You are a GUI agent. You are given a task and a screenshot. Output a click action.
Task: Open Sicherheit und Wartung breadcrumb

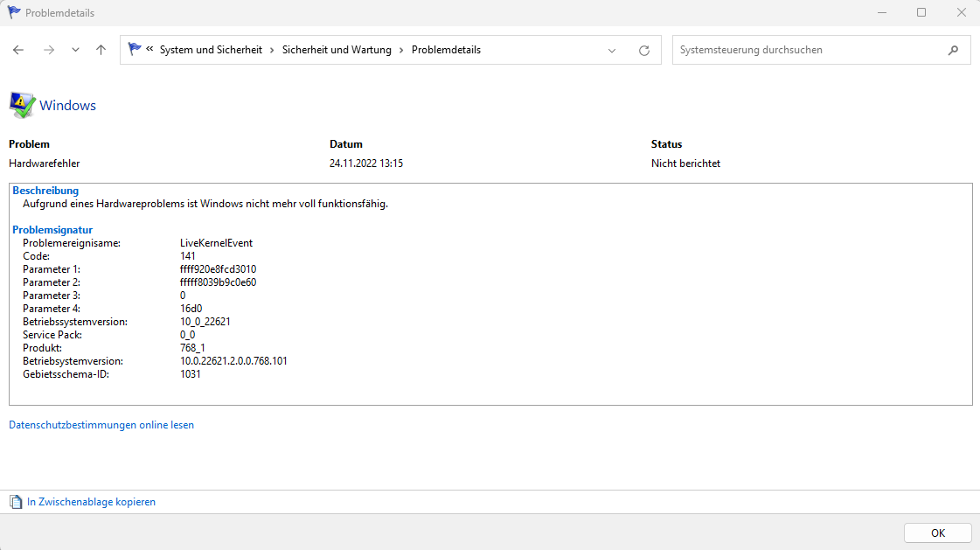tap(337, 50)
